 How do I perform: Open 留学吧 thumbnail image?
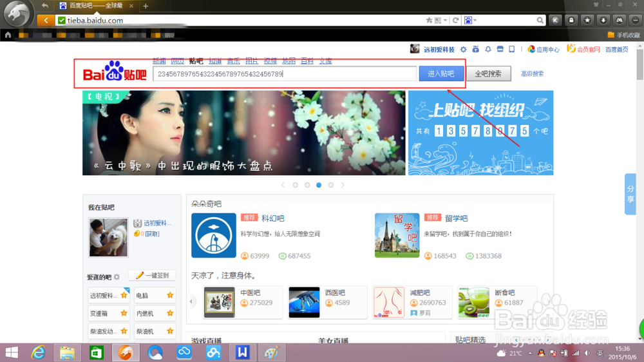[x=397, y=236]
